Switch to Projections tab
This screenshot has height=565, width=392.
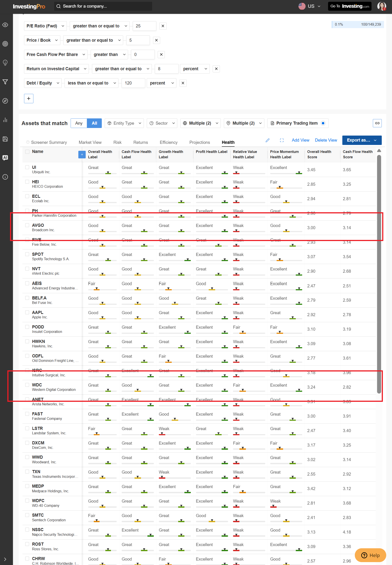[x=200, y=142]
